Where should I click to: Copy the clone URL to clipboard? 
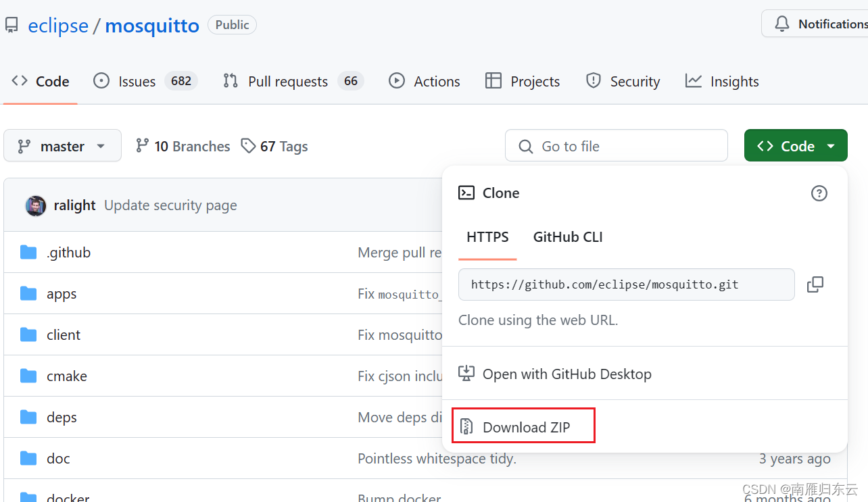point(815,284)
